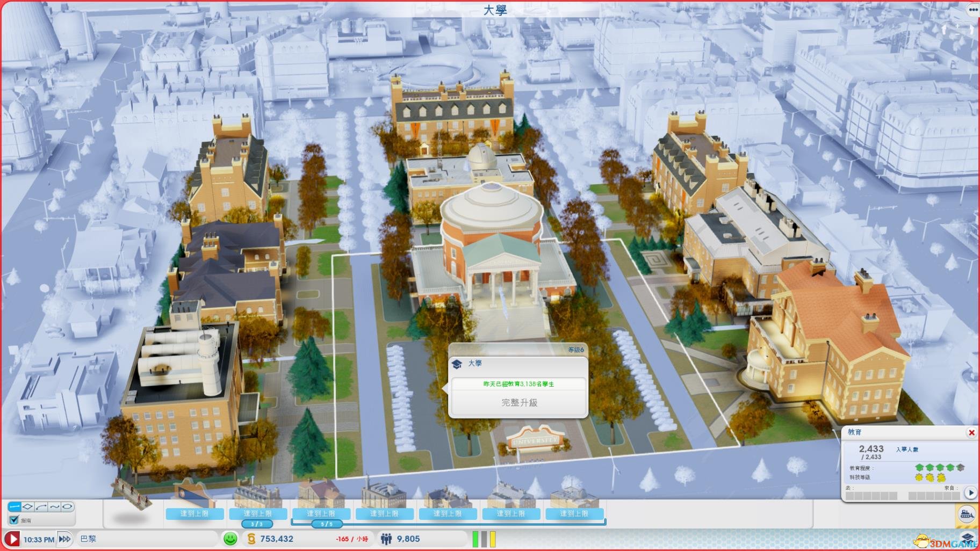980x551 pixels.
Task: Click the 入學人數 label
Action: coord(907,450)
